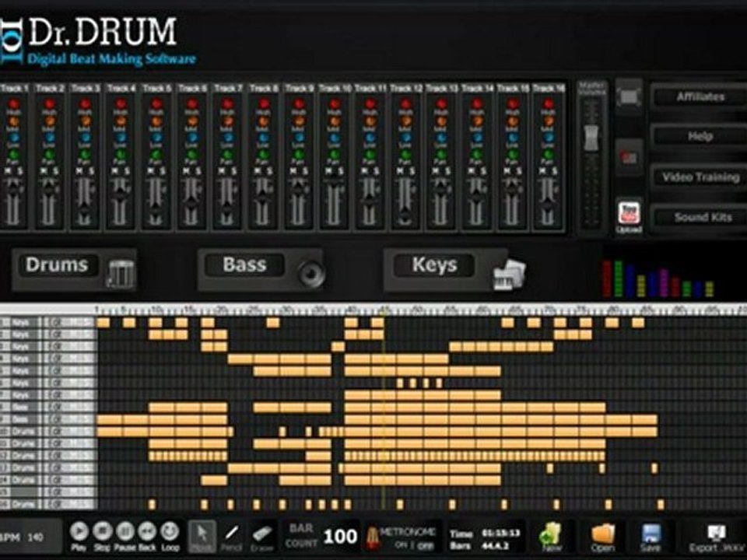Open Video Training

700,177
